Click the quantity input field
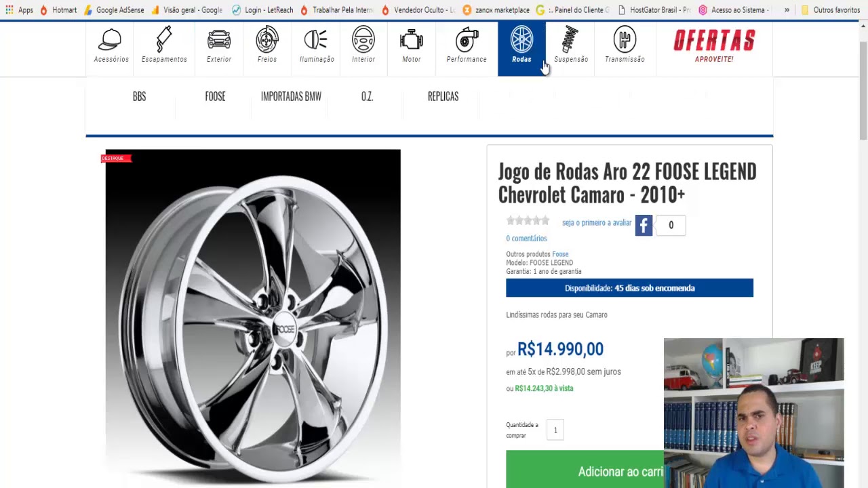The height and width of the screenshot is (488, 868). pyautogui.click(x=555, y=430)
